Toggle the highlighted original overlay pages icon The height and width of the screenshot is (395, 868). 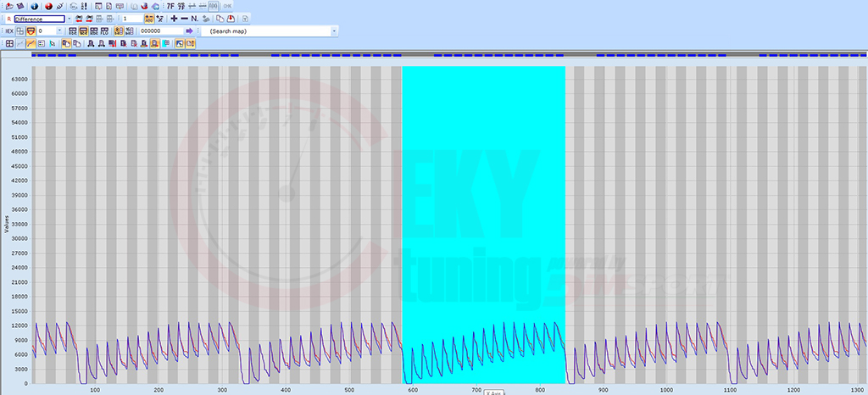[66, 43]
